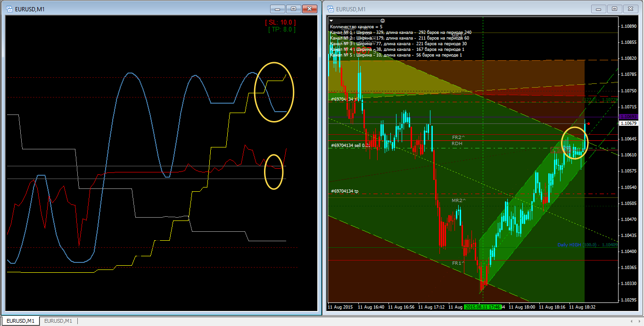Click the green highlighted 2015.08.11 17:46 time label
644x326 pixels.
[x=482, y=307]
